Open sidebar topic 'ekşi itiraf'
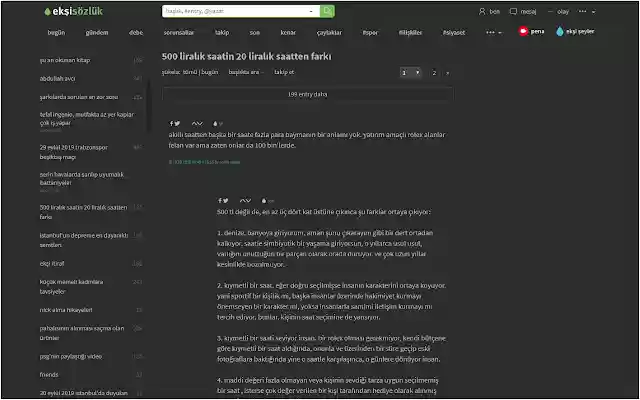Viewport: 640px width, 400px height. coord(52,264)
